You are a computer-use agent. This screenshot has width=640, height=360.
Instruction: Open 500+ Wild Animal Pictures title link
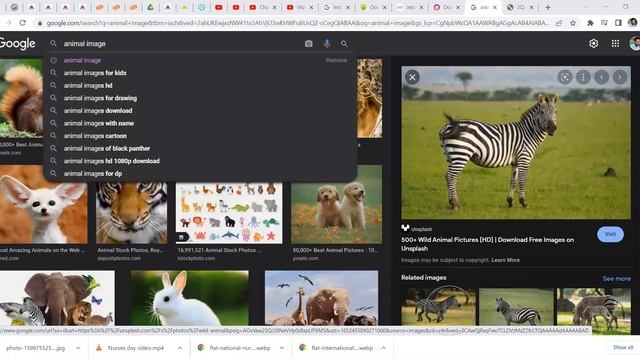click(487, 244)
